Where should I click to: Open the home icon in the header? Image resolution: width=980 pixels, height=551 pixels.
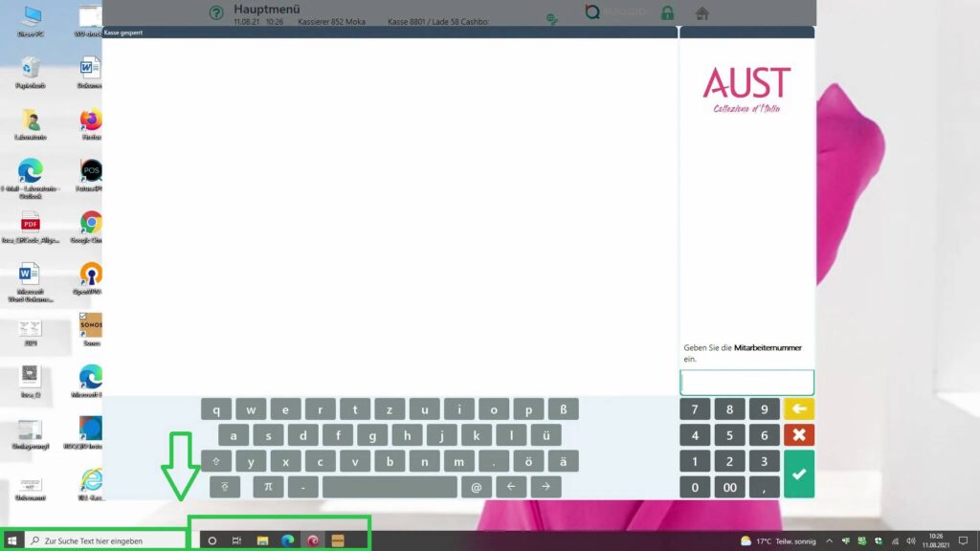click(x=702, y=13)
